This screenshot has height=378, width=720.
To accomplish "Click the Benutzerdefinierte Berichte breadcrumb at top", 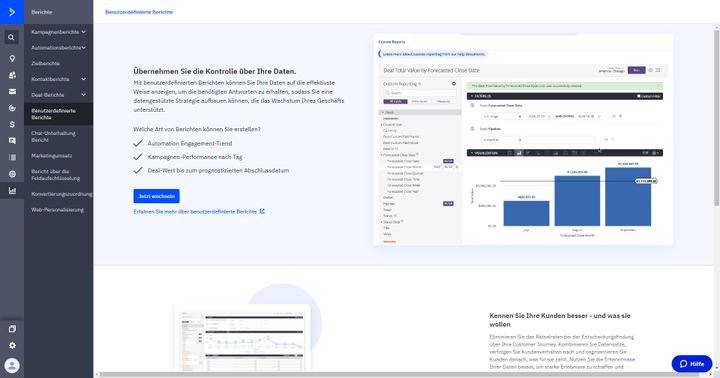I will [x=139, y=12].
